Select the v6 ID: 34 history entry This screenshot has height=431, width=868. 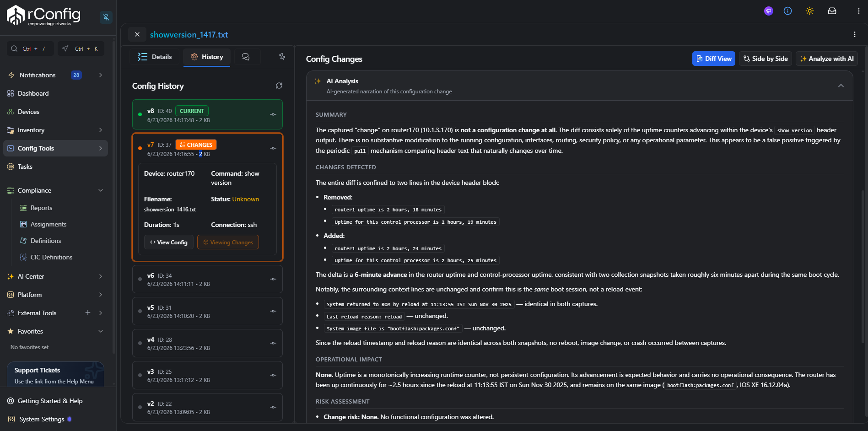tap(207, 279)
